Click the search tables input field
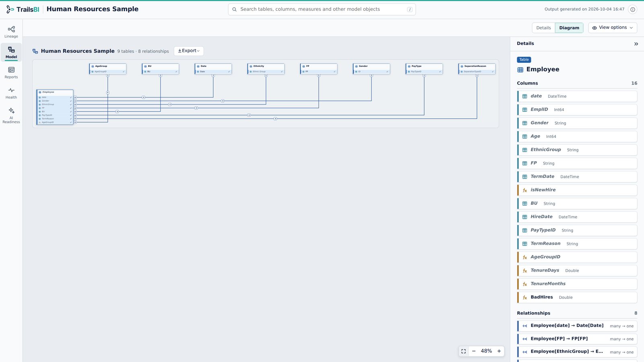This screenshot has height=362, width=644. 322,9
